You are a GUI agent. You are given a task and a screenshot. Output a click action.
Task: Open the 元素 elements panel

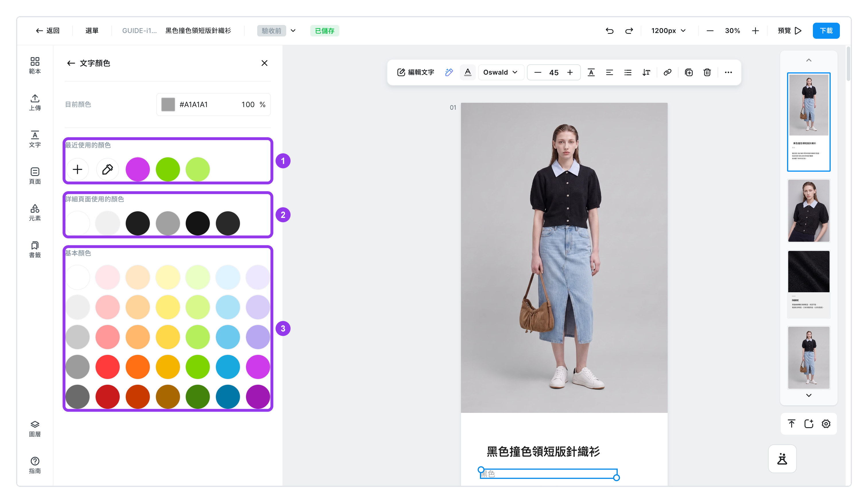tap(35, 212)
